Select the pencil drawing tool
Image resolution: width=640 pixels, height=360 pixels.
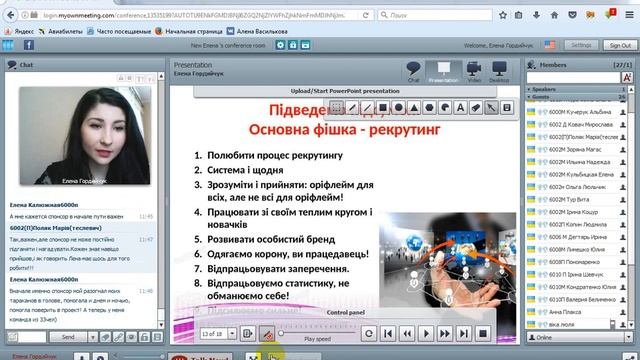(352, 108)
